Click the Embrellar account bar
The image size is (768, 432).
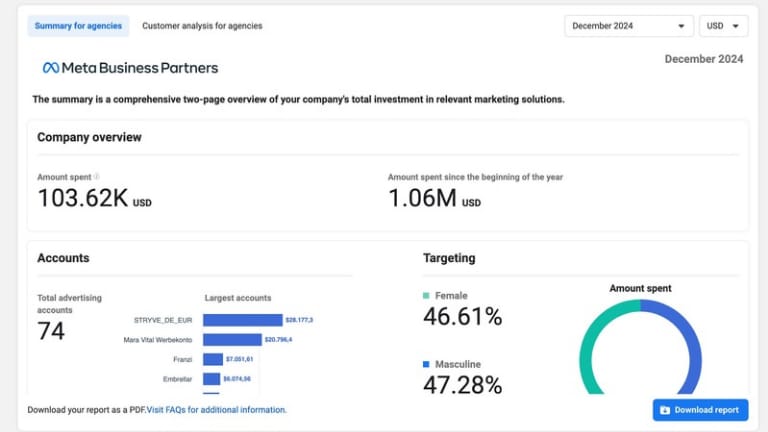coord(212,379)
